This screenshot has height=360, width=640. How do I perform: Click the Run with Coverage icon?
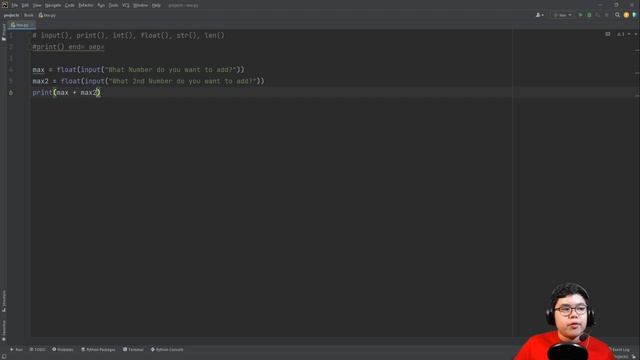tap(598, 15)
